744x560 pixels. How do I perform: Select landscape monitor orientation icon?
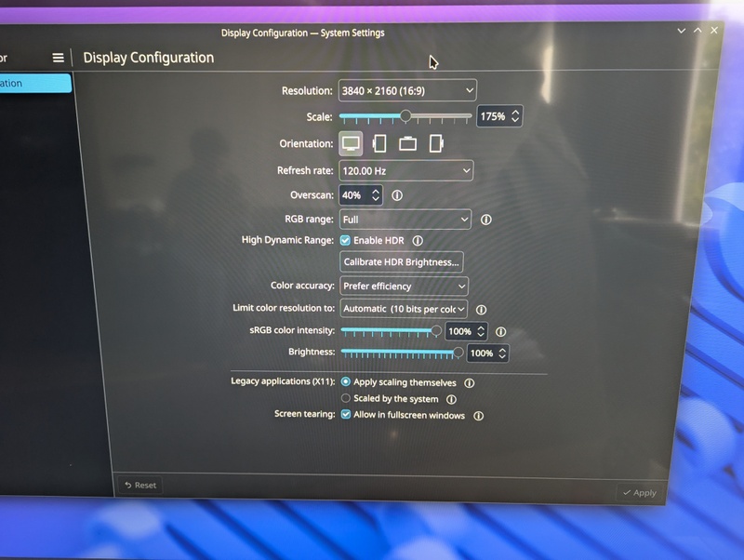point(351,143)
